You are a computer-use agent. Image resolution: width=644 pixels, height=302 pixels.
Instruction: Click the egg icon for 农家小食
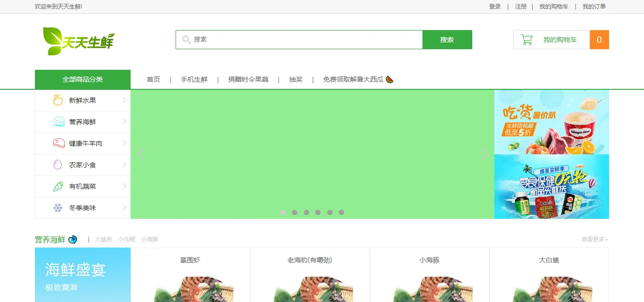coord(58,165)
